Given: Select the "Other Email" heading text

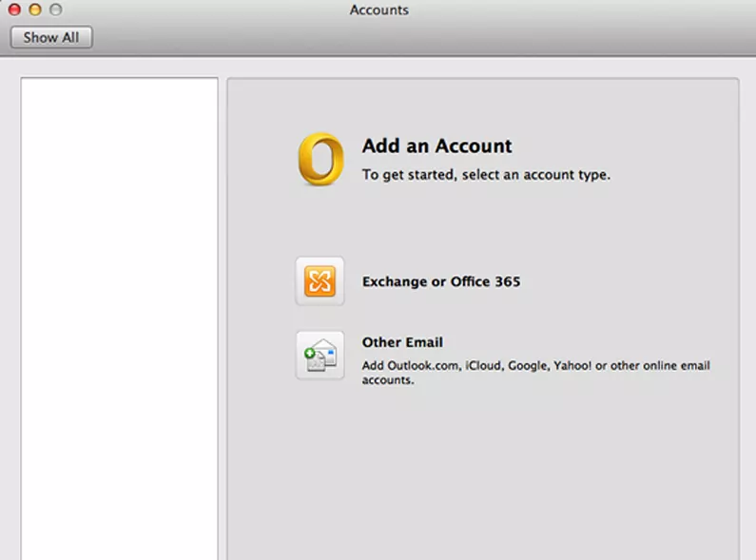Looking at the screenshot, I should [402, 342].
